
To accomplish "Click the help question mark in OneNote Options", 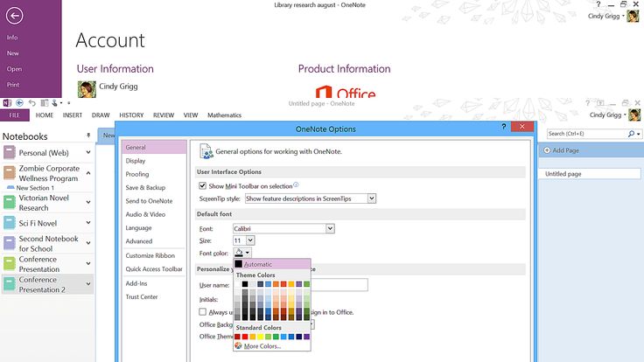I will 503,127.
